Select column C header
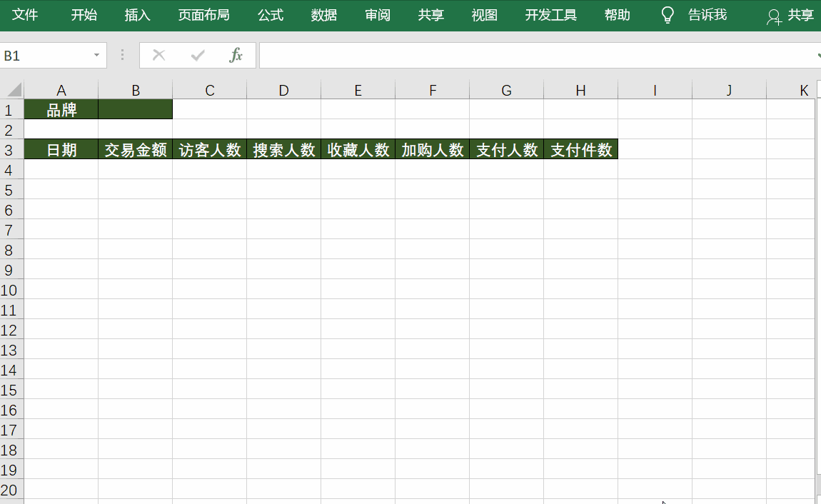Viewport: 821px width, 504px height. 210,90
